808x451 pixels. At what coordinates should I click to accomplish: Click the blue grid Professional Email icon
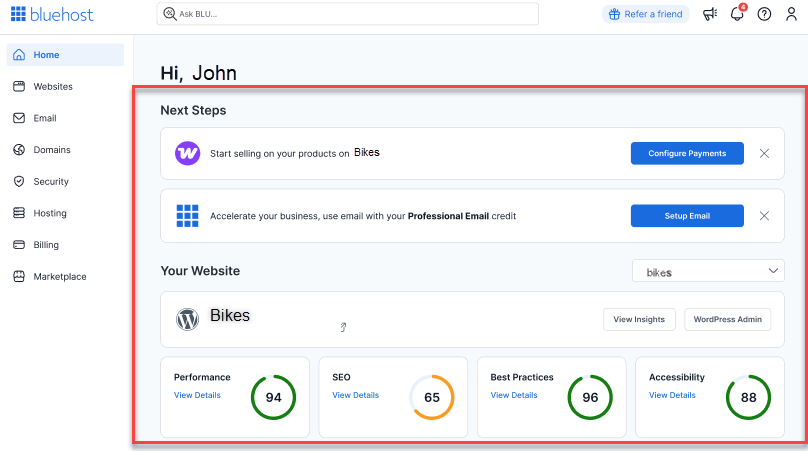coord(187,216)
